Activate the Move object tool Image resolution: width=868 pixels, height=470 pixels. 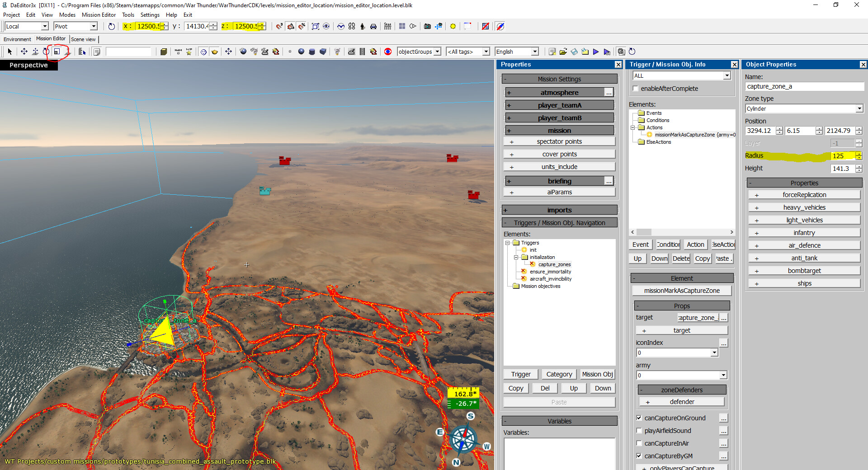click(24, 52)
